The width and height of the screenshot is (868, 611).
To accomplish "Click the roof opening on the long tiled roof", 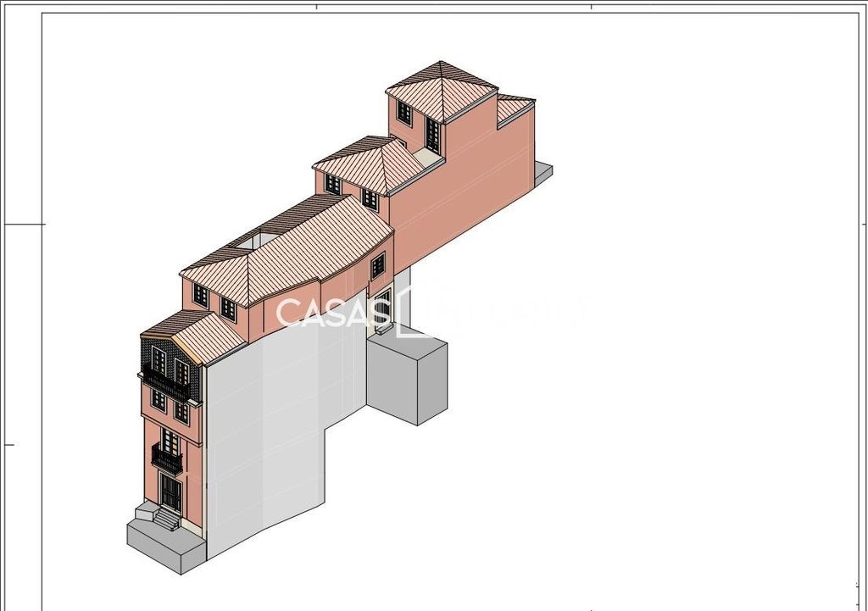I will tap(256, 241).
